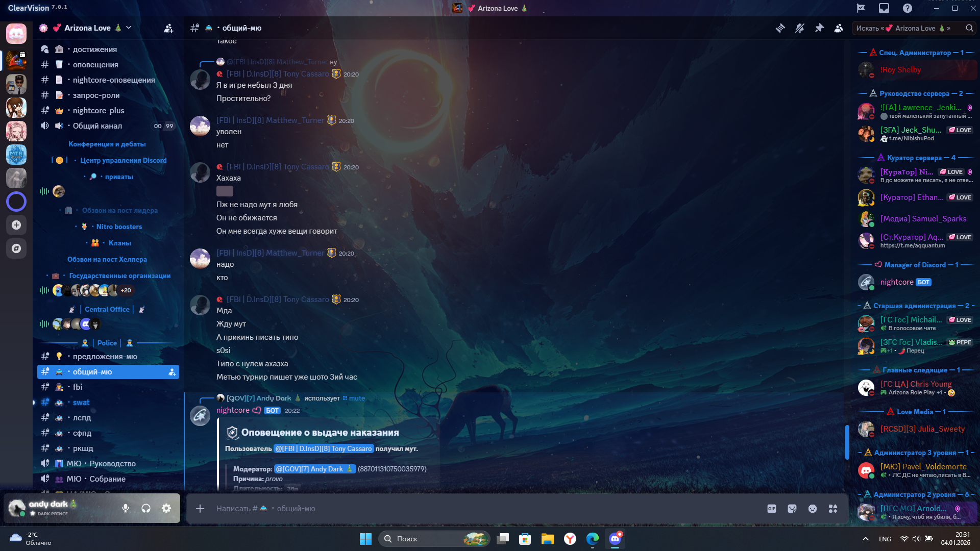Viewport: 980px width, 551px height.
Task: Switch to the fbi channel
Action: [x=78, y=387]
